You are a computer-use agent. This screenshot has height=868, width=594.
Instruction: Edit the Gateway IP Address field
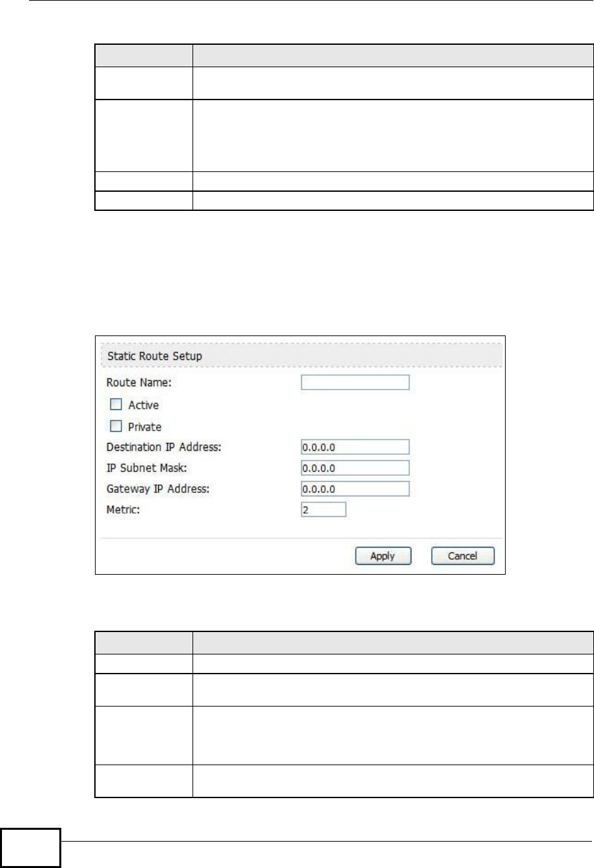click(355, 489)
